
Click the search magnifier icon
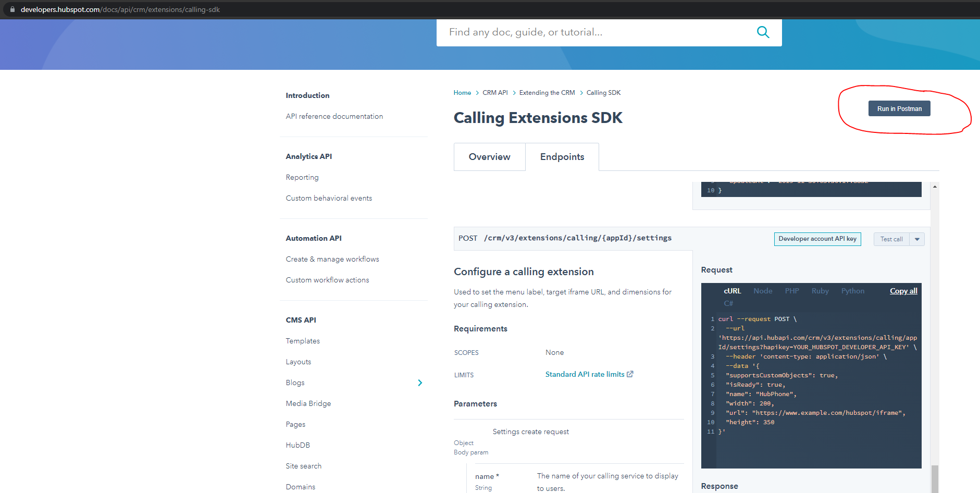(763, 32)
